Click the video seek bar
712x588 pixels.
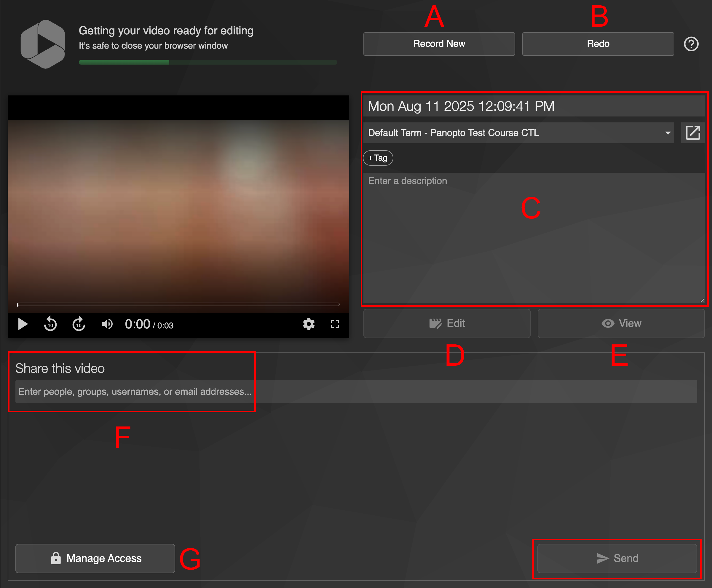coord(178,304)
